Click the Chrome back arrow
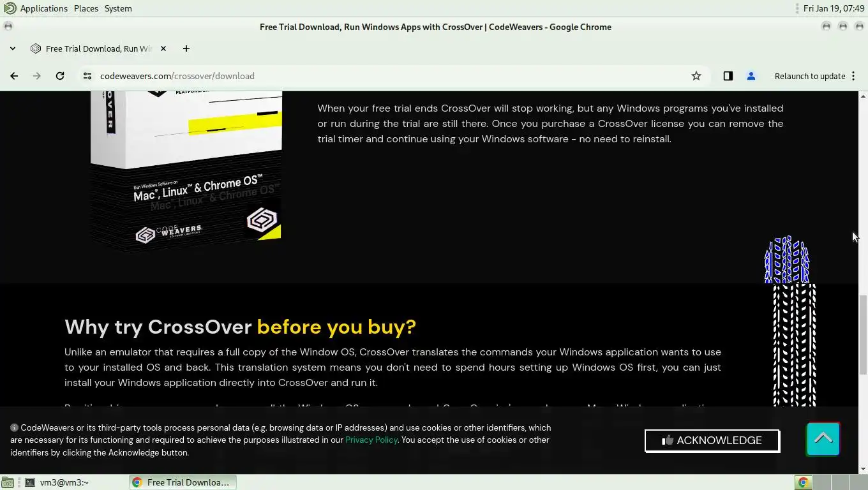 tap(14, 76)
